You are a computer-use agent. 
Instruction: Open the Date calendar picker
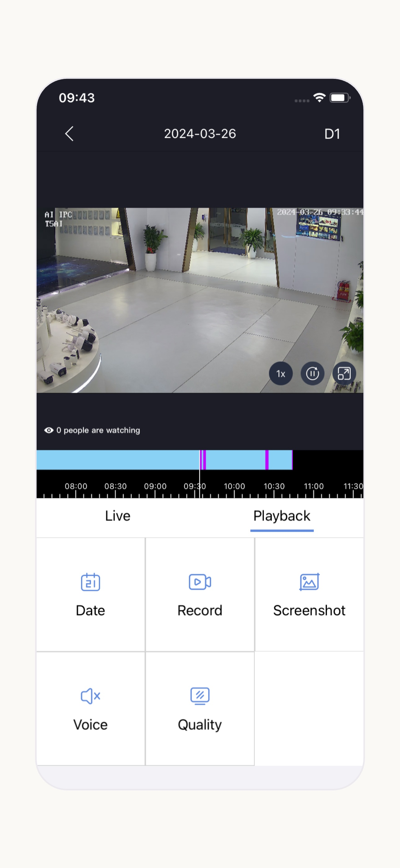[x=91, y=595]
